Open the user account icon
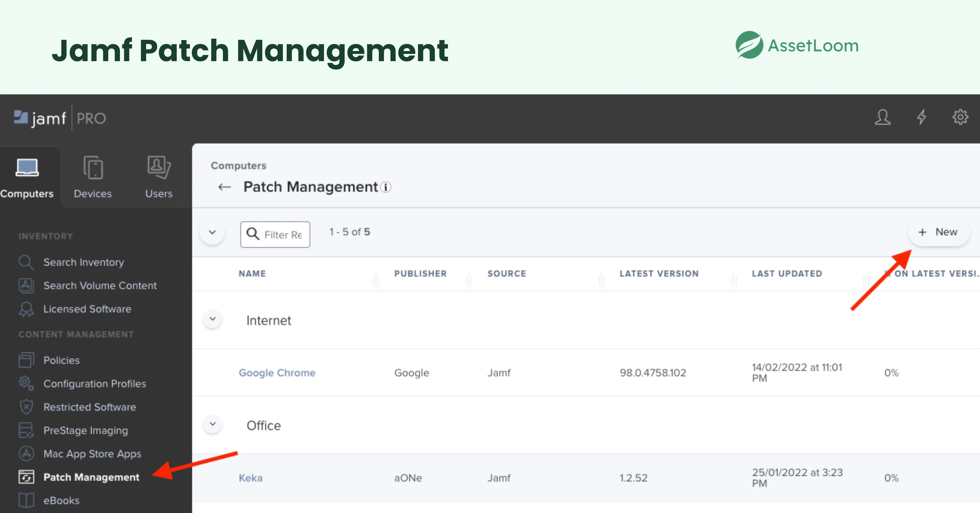 (882, 118)
